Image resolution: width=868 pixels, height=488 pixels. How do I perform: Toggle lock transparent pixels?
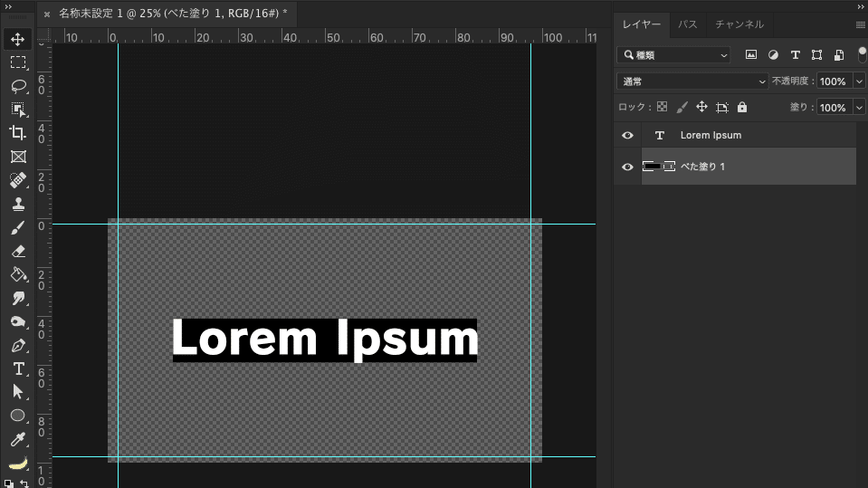tap(662, 107)
